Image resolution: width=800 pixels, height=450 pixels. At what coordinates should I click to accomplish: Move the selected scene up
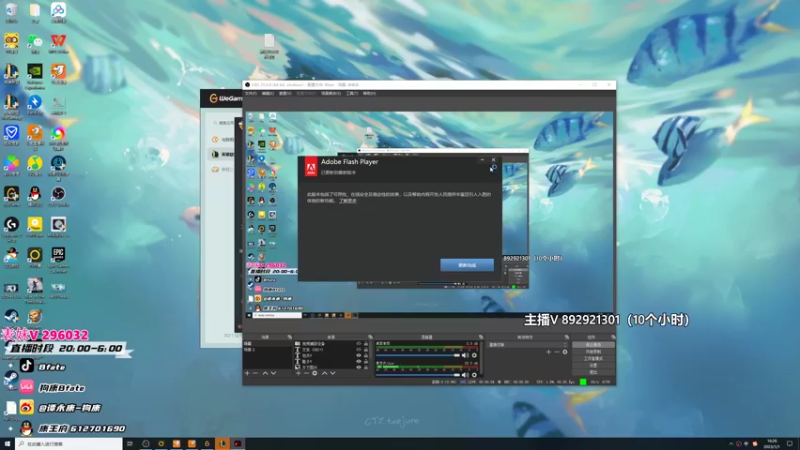tap(265, 373)
